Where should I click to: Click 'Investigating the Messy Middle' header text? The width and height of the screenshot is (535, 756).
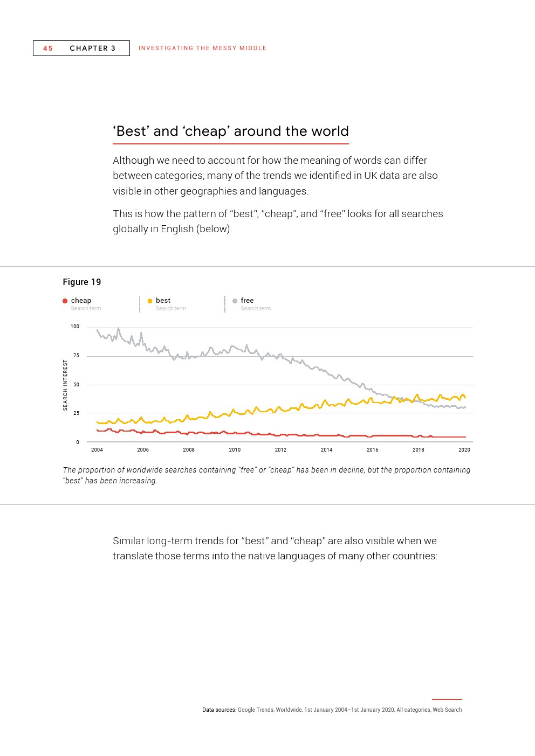click(202, 48)
